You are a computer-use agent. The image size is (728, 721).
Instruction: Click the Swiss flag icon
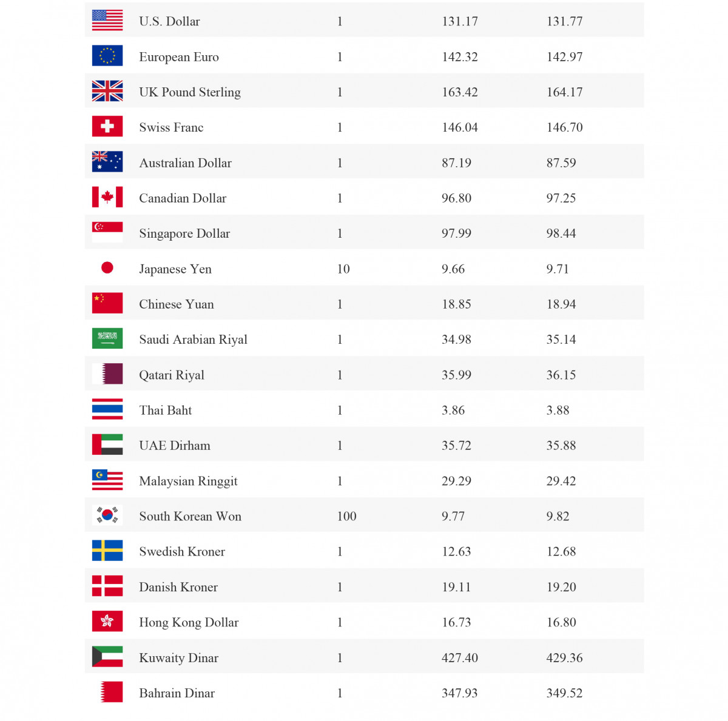107,127
